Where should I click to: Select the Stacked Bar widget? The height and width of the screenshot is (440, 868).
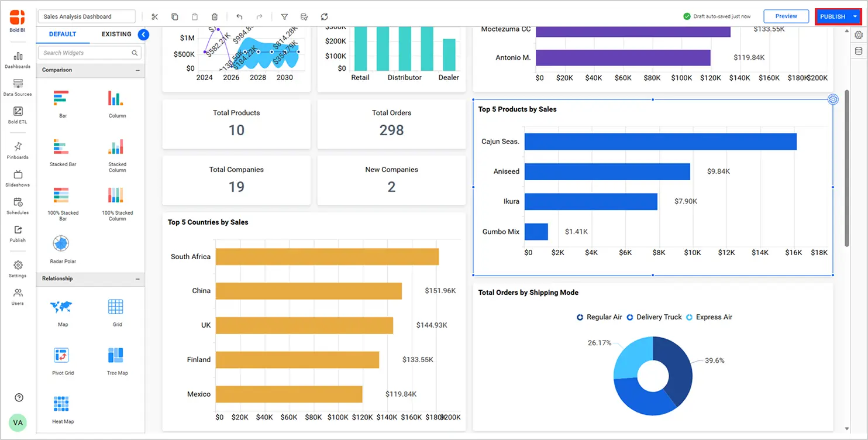(63, 152)
